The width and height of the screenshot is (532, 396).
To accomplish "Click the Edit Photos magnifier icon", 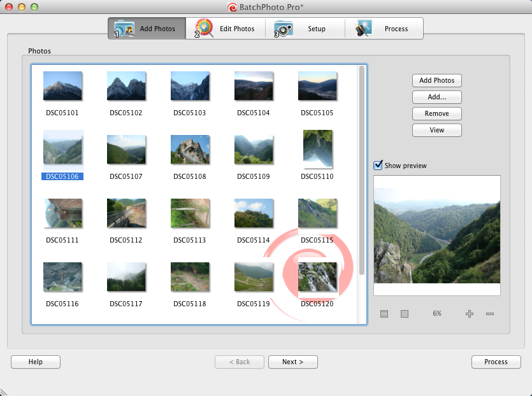I will coord(204,28).
